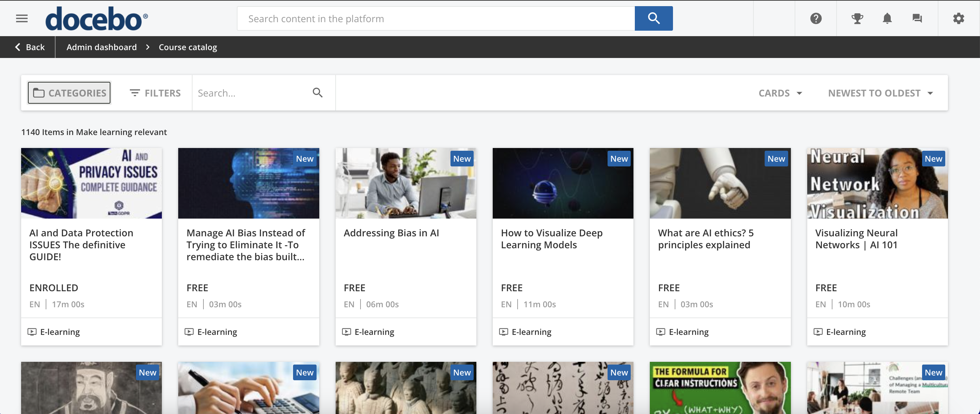
Task: Click the 17m 00s duration text
Action: pos(68,304)
